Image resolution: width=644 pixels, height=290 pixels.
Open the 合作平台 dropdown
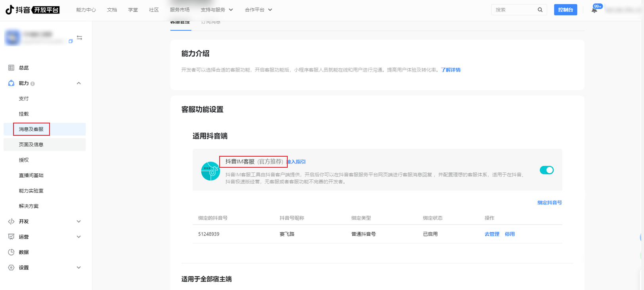point(258,10)
